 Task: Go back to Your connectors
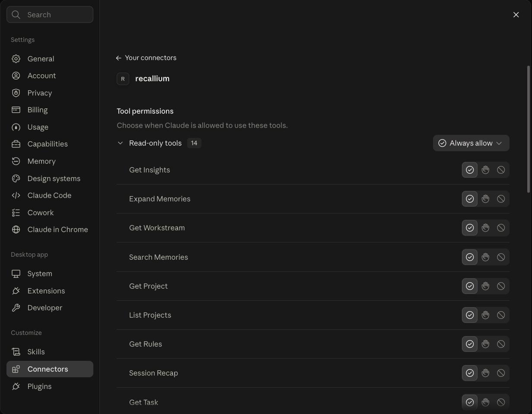[x=146, y=58]
